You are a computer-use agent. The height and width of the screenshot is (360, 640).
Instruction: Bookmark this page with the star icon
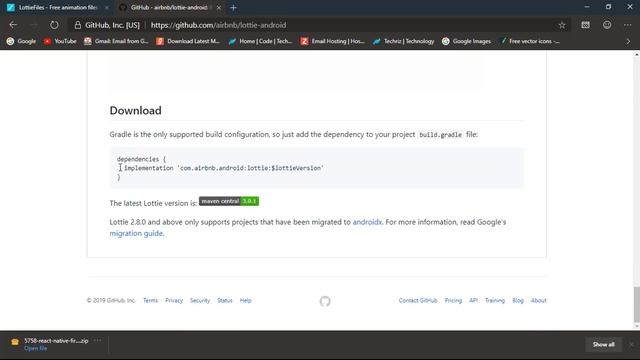pyautogui.click(x=562, y=25)
